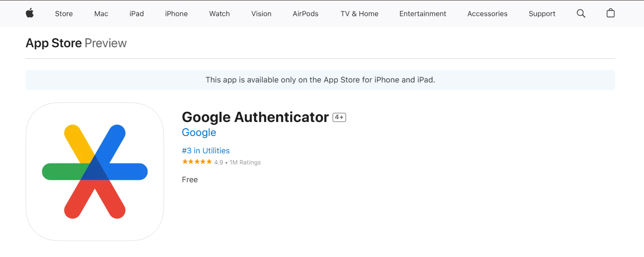
Task: Open the Mac menu item
Action: [101, 14]
